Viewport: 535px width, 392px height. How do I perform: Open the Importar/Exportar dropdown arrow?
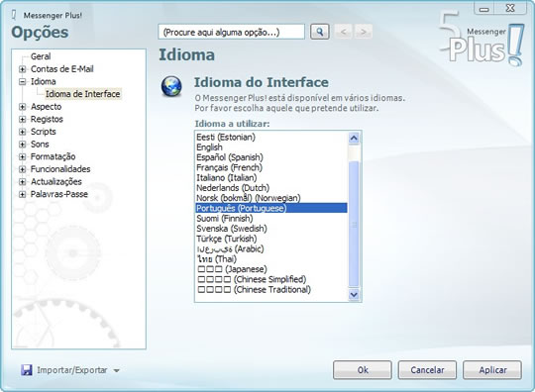point(116,370)
